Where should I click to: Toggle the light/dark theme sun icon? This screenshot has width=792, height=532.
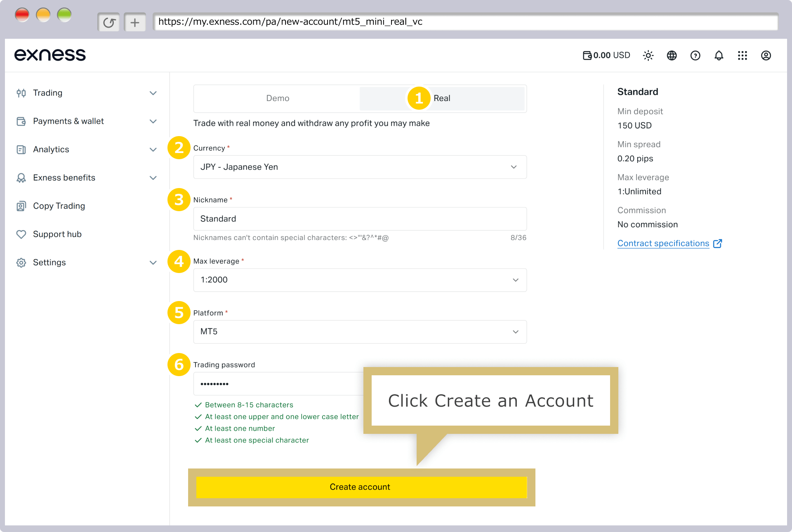648,55
